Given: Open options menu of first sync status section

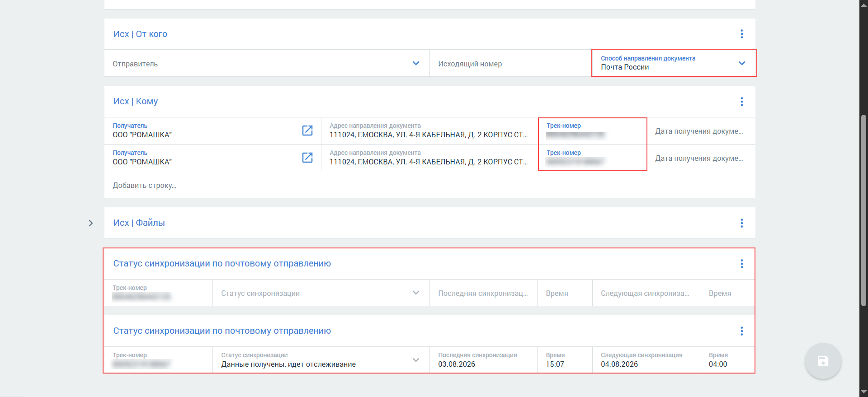Looking at the screenshot, I should 741,264.
